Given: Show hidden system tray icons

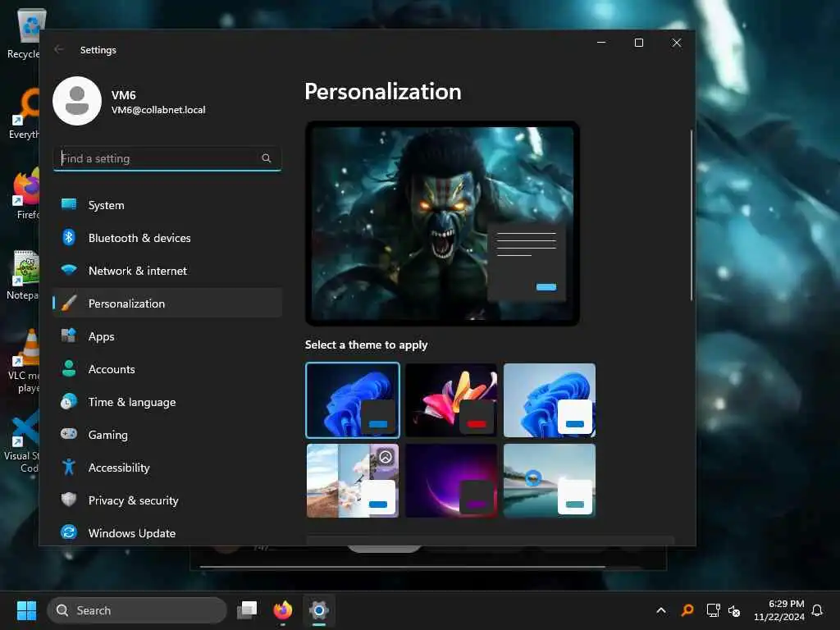Looking at the screenshot, I should [x=661, y=610].
